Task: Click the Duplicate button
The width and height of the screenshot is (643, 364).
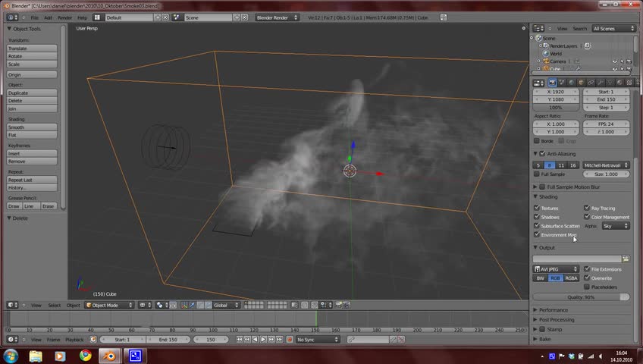Action: coord(32,93)
